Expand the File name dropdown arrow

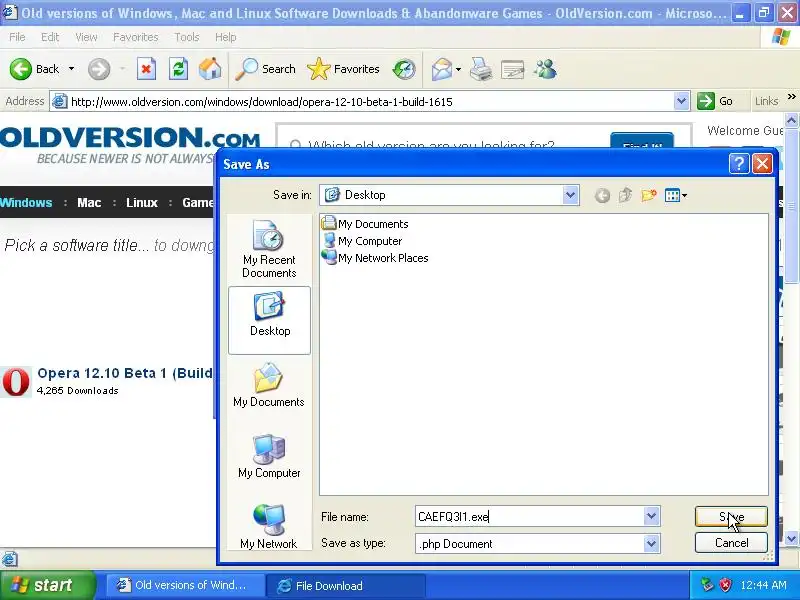[x=651, y=516]
